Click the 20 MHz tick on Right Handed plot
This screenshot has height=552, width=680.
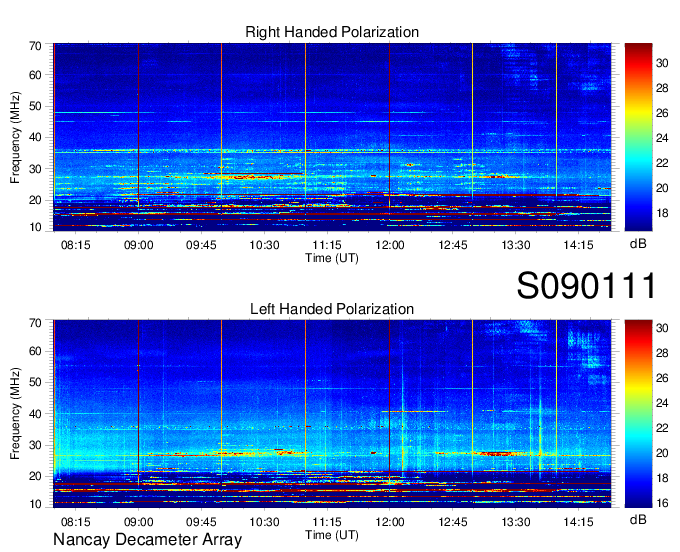tap(35, 200)
